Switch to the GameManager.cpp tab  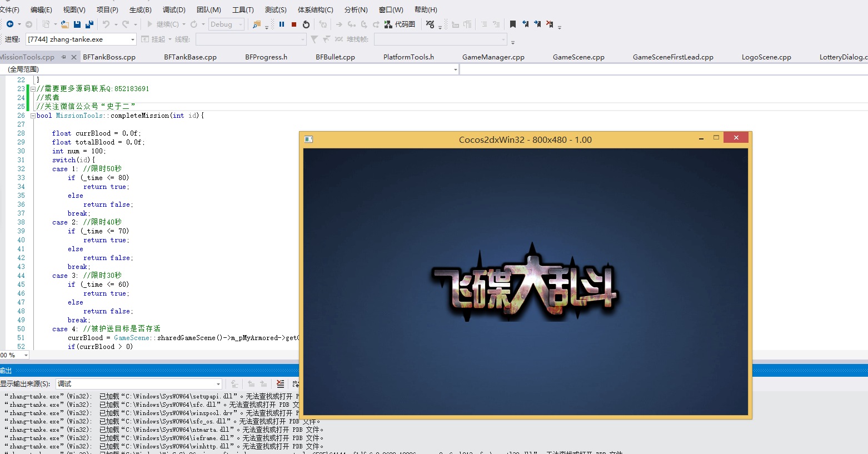pyautogui.click(x=493, y=57)
